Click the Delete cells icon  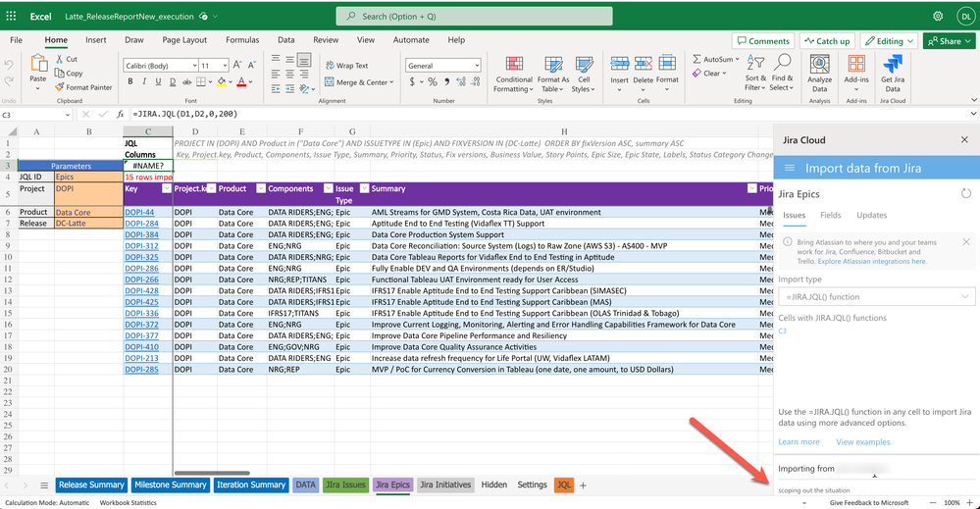(644, 64)
